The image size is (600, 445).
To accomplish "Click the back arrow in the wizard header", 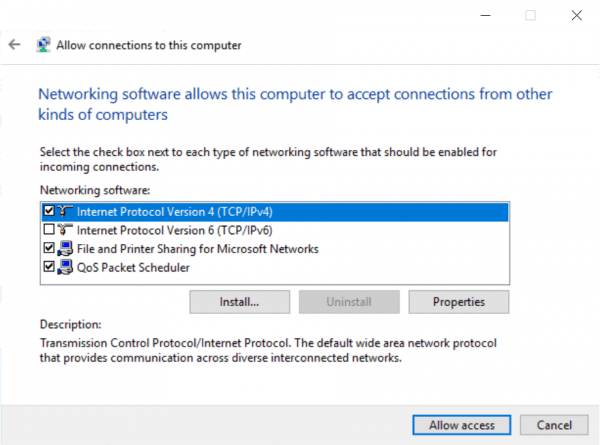I will (14, 45).
